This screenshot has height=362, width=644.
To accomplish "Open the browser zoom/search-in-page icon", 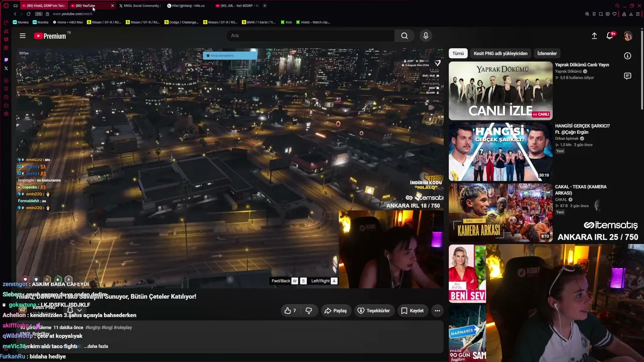I will click(x=587, y=14).
